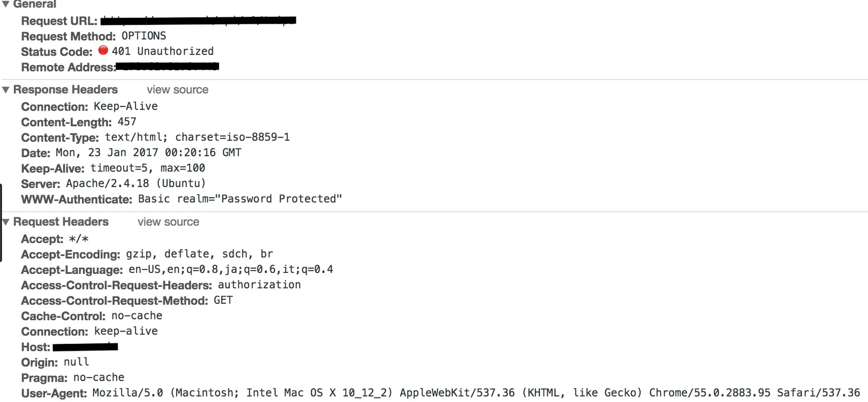This screenshot has width=868, height=402.
Task: Click the Response Headers section title
Action: (66, 90)
